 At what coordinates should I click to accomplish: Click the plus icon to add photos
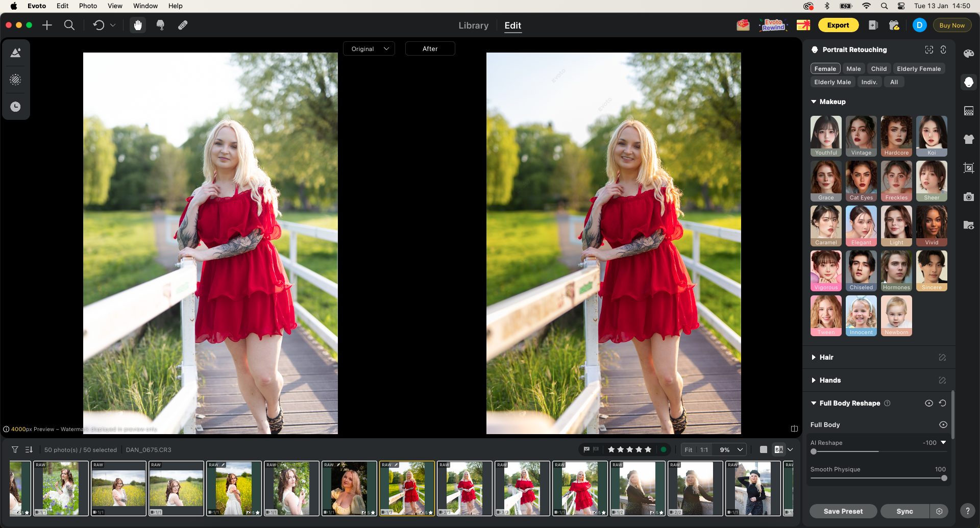[47, 25]
